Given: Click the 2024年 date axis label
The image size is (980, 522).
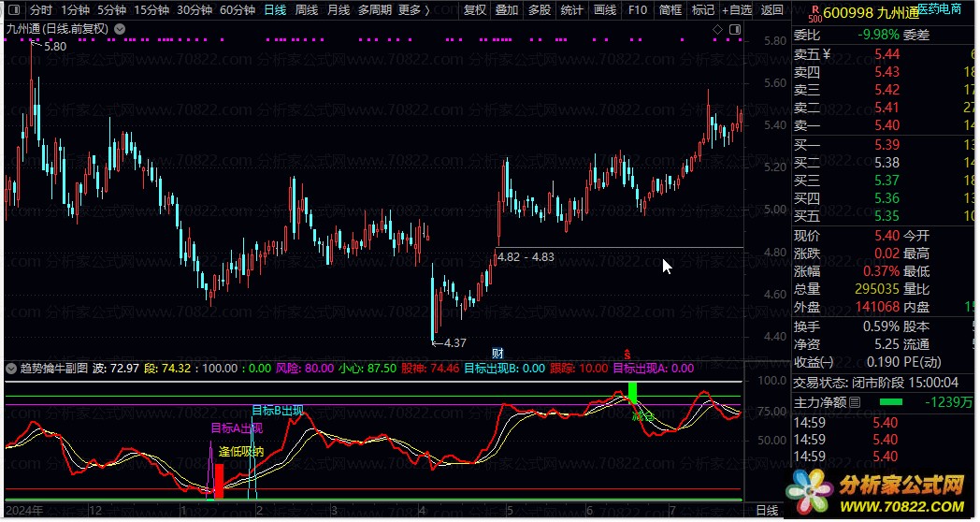Looking at the screenshot, I should pyautogui.click(x=24, y=510).
